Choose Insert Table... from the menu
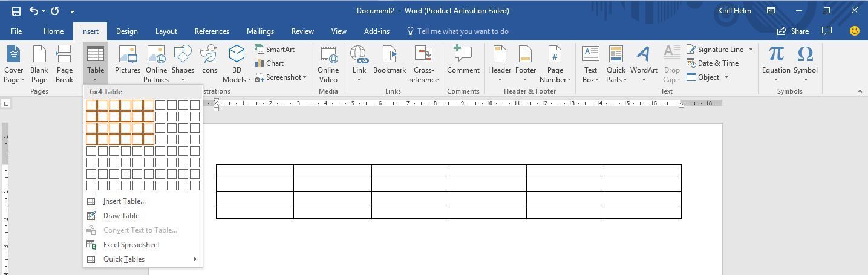Screen dimensions: 868x275 [143, 201]
